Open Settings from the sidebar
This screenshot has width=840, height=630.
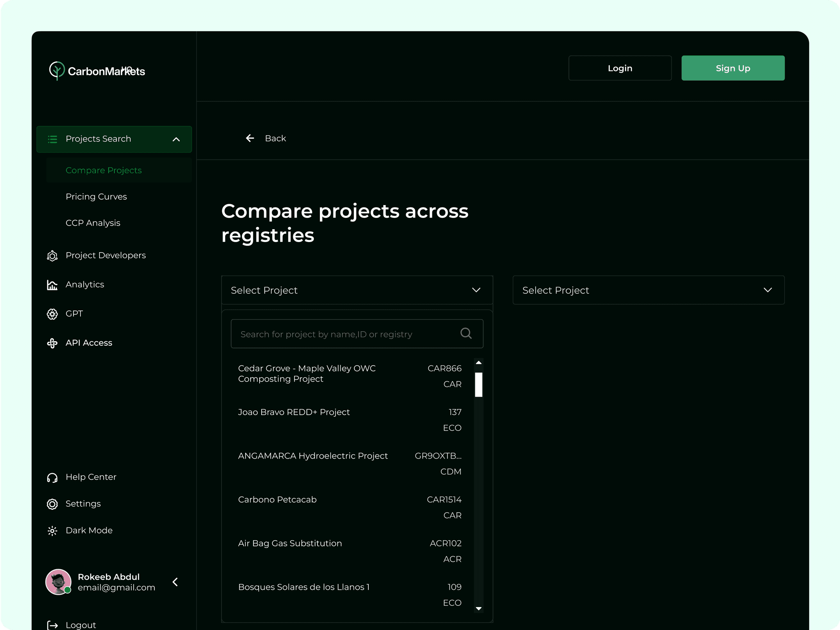coord(83,504)
